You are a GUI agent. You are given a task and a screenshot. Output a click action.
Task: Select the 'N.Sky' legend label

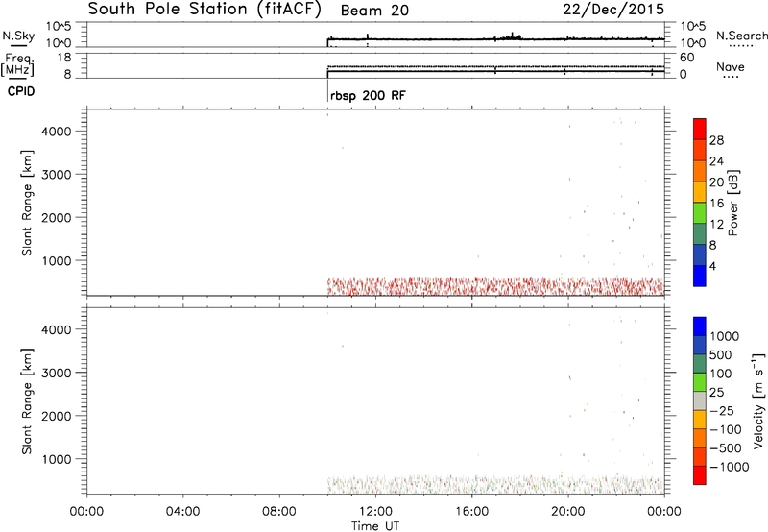click(18, 36)
